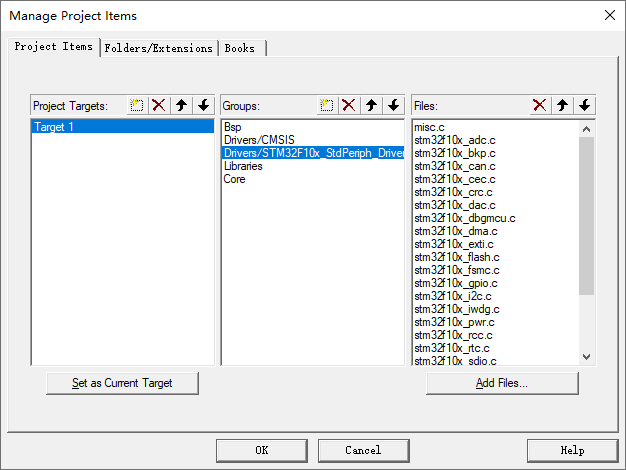Move selected group up
Image resolution: width=626 pixels, height=470 pixels.
coord(371,105)
